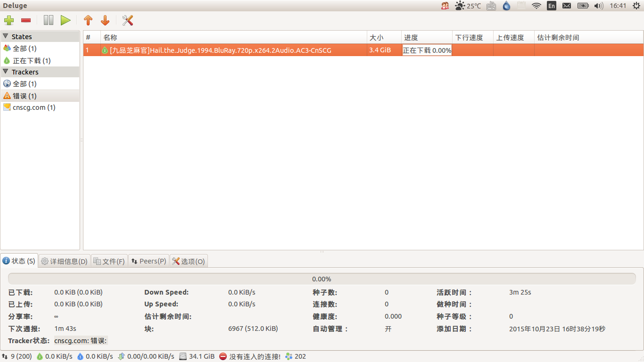Image resolution: width=644 pixels, height=362 pixels.
Task: Open the sound volume menu
Action: [599, 6]
